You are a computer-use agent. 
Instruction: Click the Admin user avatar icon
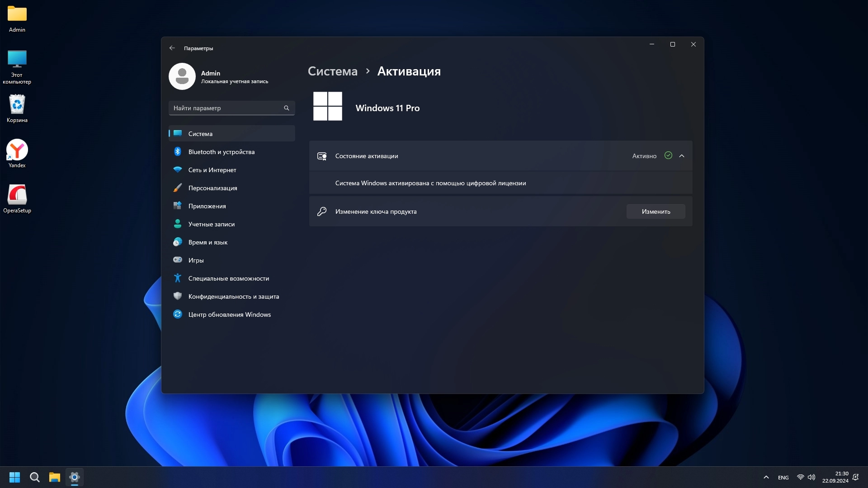(182, 76)
